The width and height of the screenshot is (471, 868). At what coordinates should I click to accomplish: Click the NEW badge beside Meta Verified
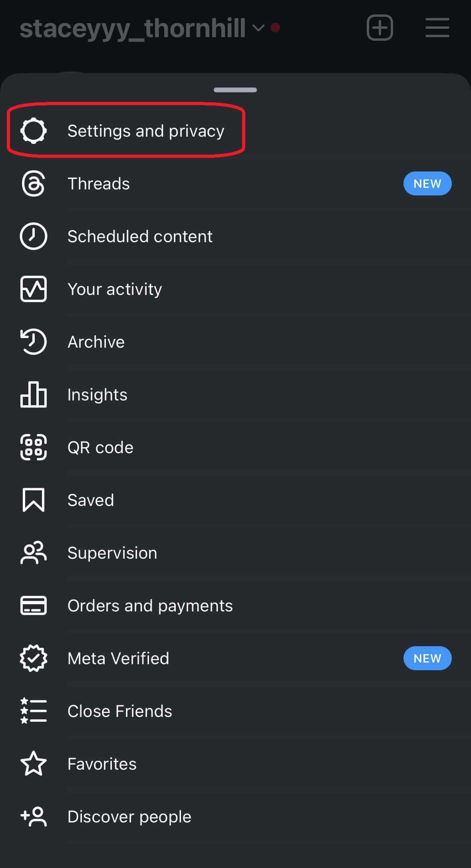click(x=427, y=658)
